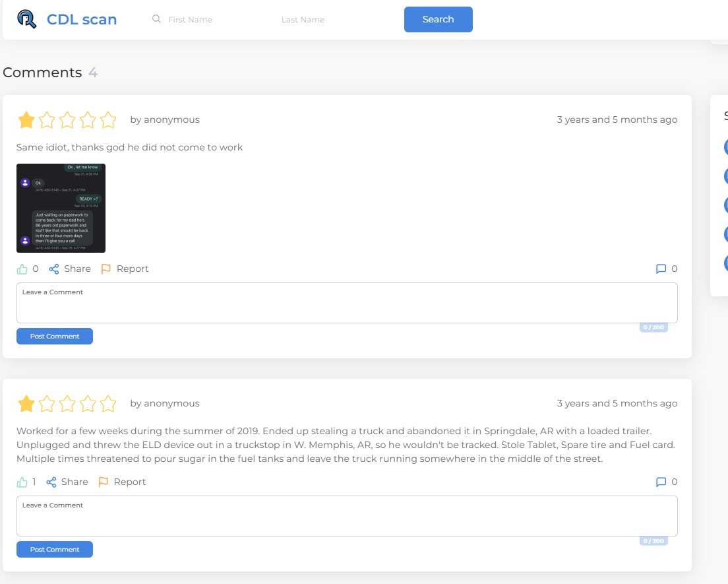Click the share icon on second comment
The width and height of the screenshot is (728, 584).
tap(51, 482)
